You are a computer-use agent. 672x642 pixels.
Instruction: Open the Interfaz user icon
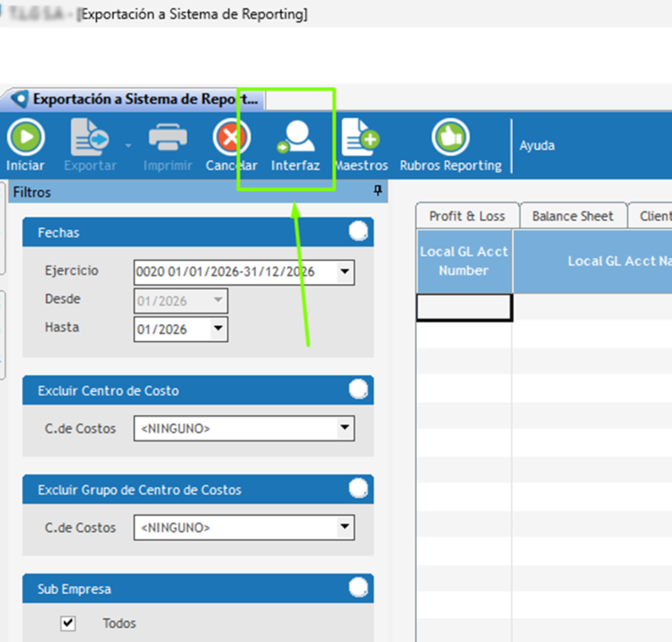click(296, 137)
